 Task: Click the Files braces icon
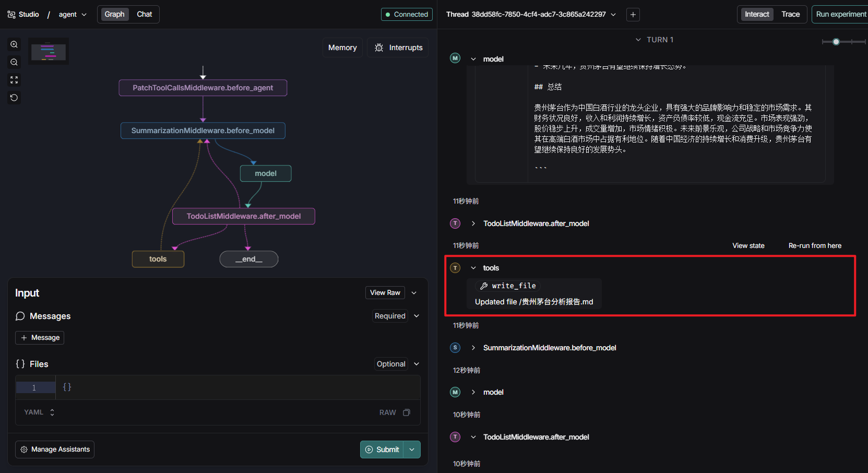[x=20, y=364]
